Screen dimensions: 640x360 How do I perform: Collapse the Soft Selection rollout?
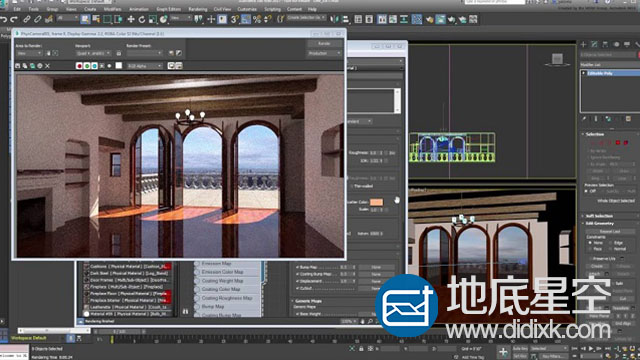599,216
